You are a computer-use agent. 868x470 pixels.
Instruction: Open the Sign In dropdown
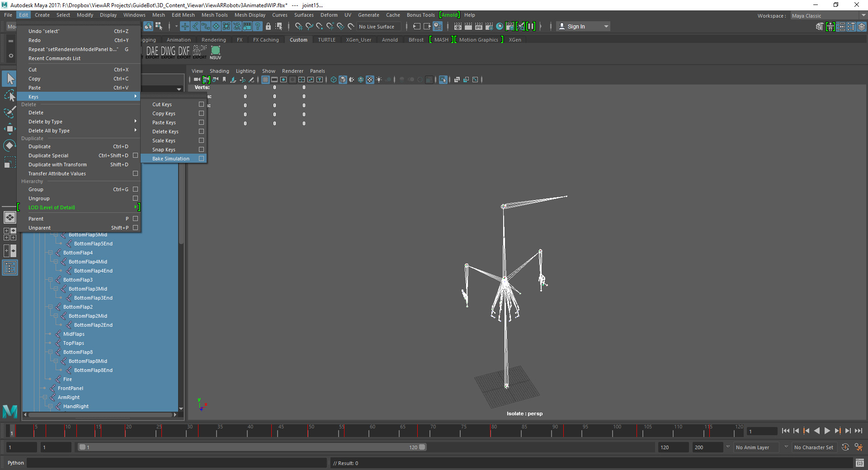[606, 27]
